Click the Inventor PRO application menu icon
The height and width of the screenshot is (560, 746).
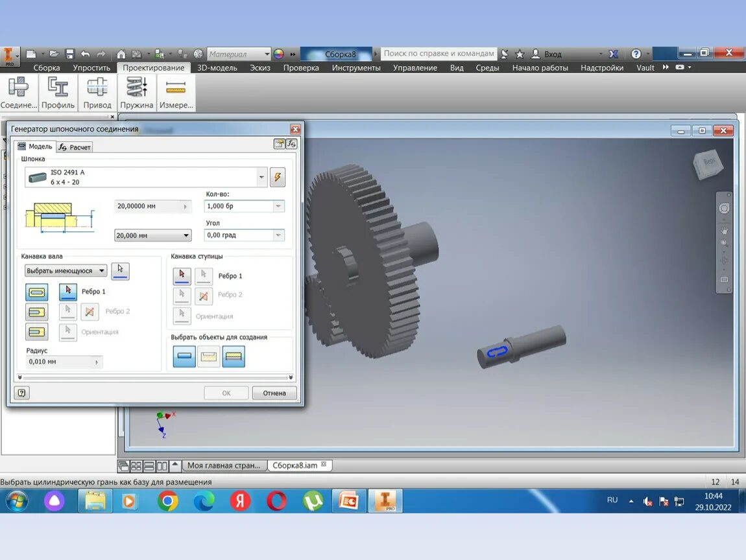(x=10, y=56)
